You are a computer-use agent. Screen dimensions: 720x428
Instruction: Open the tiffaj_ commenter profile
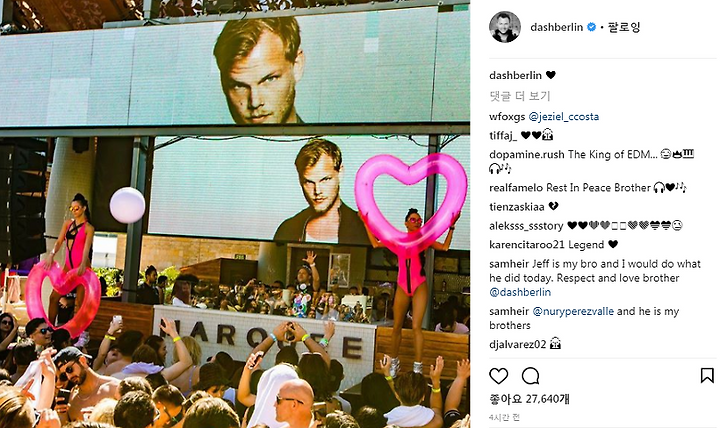(x=503, y=135)
